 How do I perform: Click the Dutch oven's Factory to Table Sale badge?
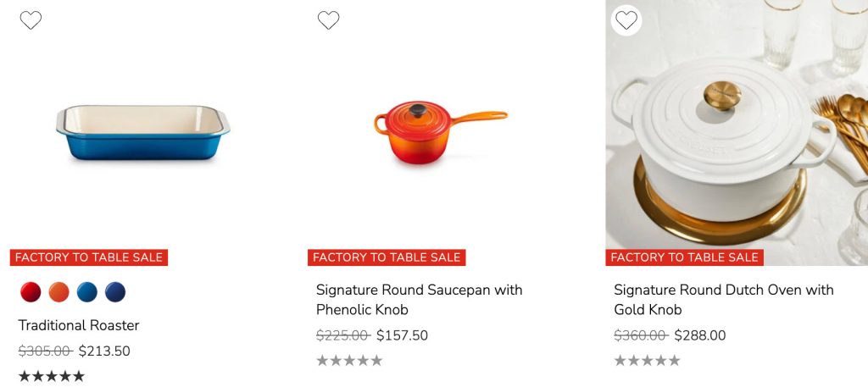(684, 257)
